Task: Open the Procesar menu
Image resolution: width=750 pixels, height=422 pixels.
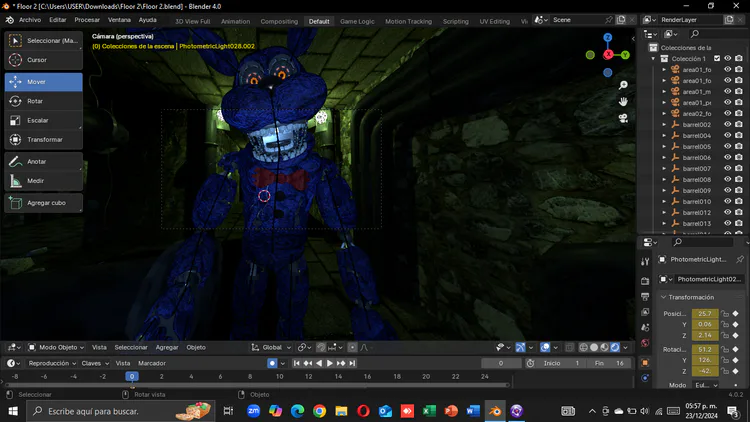Action: (87, 20)
